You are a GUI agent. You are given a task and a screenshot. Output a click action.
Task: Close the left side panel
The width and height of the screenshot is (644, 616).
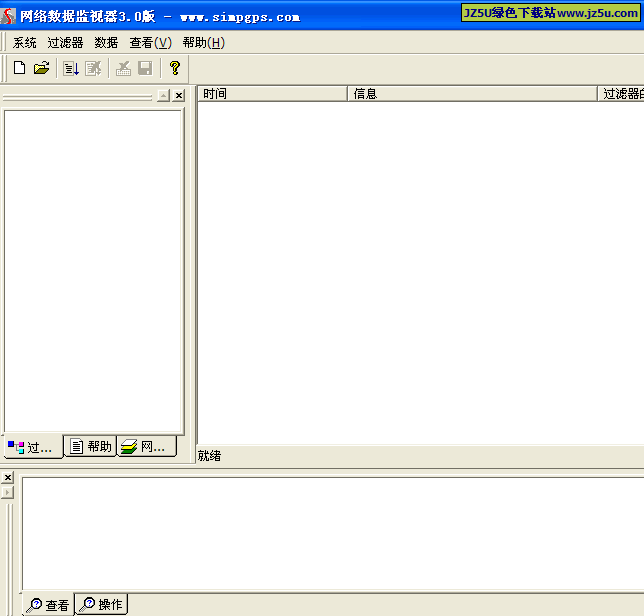178,96
